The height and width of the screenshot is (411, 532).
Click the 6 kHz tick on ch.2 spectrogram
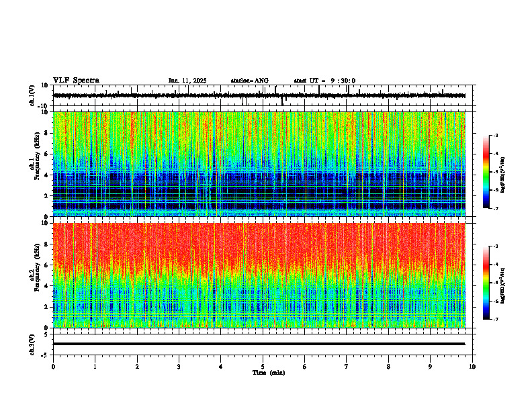pos(46,265)
